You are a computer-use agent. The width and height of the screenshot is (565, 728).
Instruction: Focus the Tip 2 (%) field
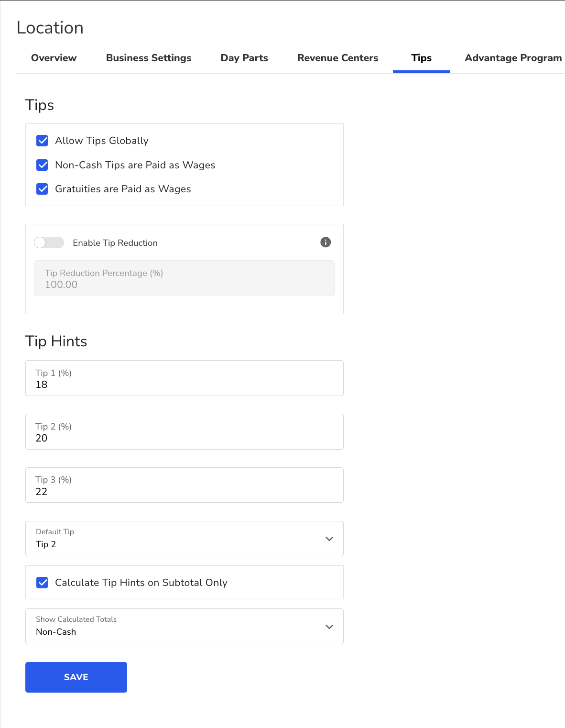(184, 432)
